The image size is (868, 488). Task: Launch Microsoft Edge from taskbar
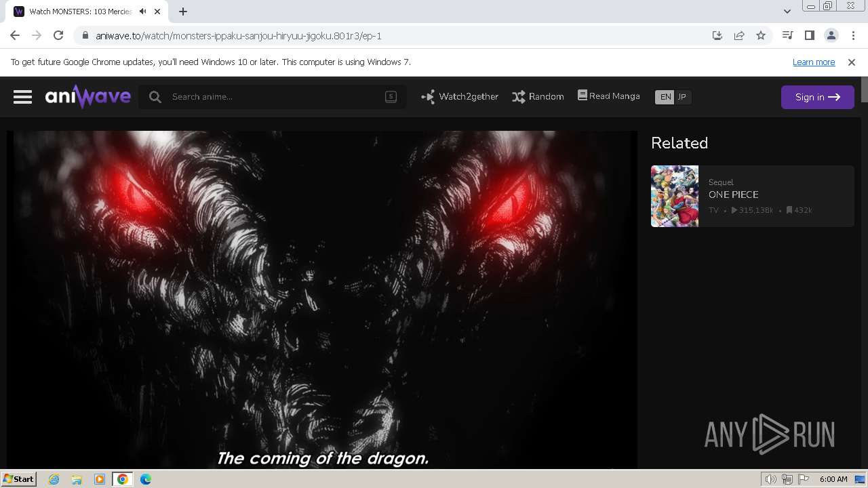[146, 479]
